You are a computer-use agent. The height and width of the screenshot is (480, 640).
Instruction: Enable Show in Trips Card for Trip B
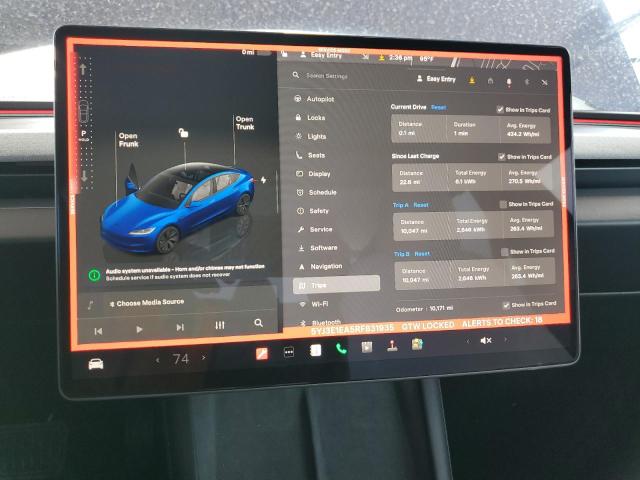click(504, 252)
